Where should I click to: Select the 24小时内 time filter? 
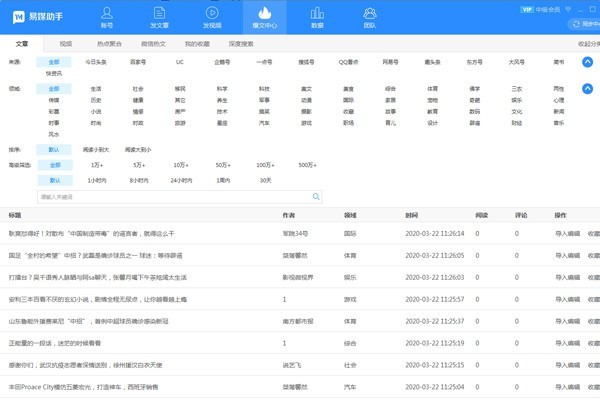pos(180,180)
